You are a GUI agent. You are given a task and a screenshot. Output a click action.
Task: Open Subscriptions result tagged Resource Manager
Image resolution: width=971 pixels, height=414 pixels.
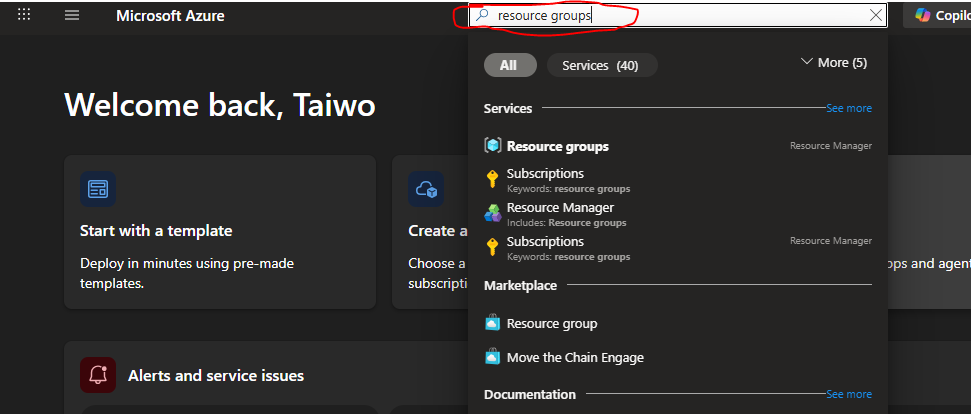point(677,248)
